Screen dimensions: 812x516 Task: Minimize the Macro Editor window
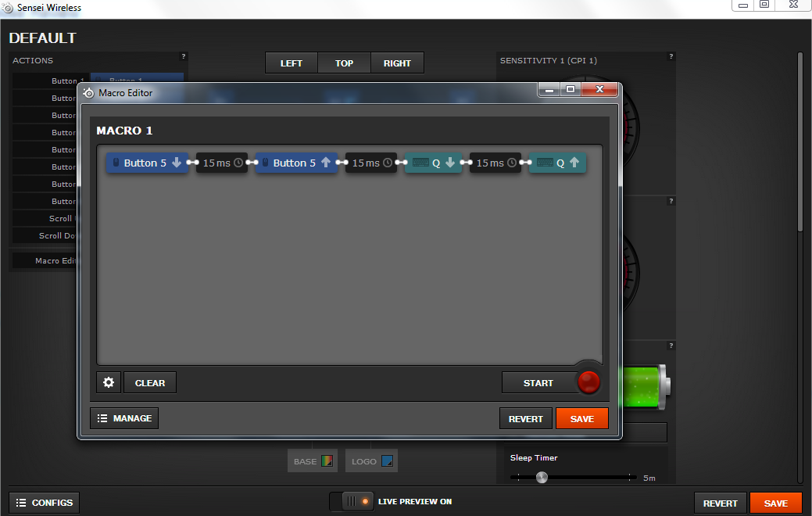[549, 89]
